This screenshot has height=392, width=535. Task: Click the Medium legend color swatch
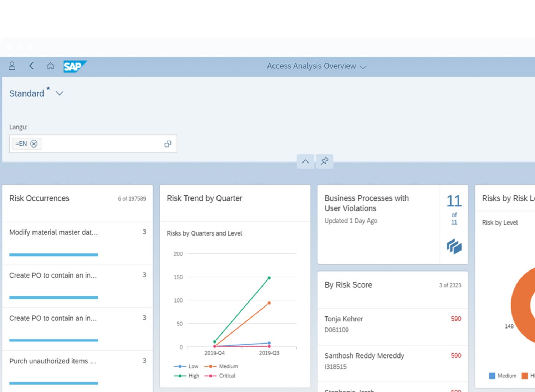click(x=492, y=376)
